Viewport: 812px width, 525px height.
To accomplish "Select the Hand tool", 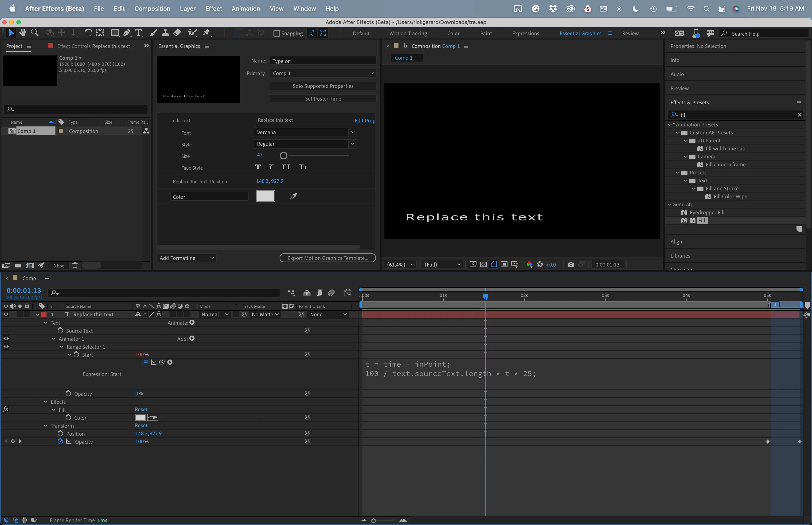I will point(23,33).
